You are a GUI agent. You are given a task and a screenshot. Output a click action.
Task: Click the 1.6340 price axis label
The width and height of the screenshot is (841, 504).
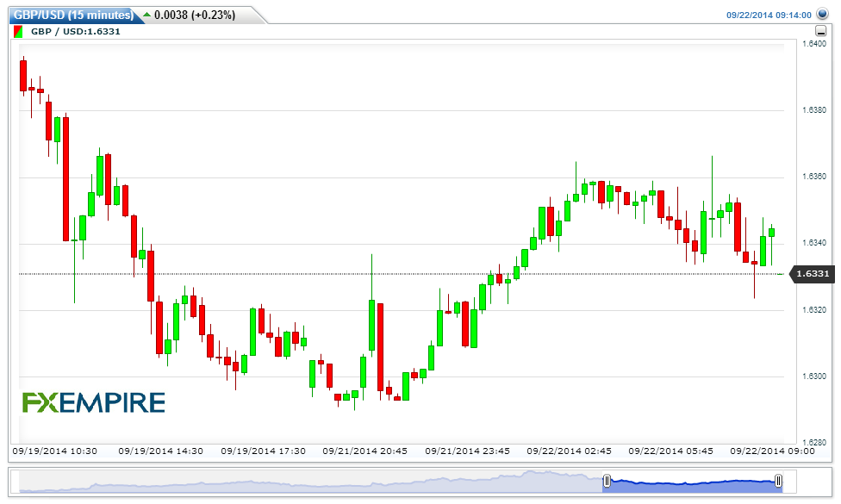(x=813, y=243)
